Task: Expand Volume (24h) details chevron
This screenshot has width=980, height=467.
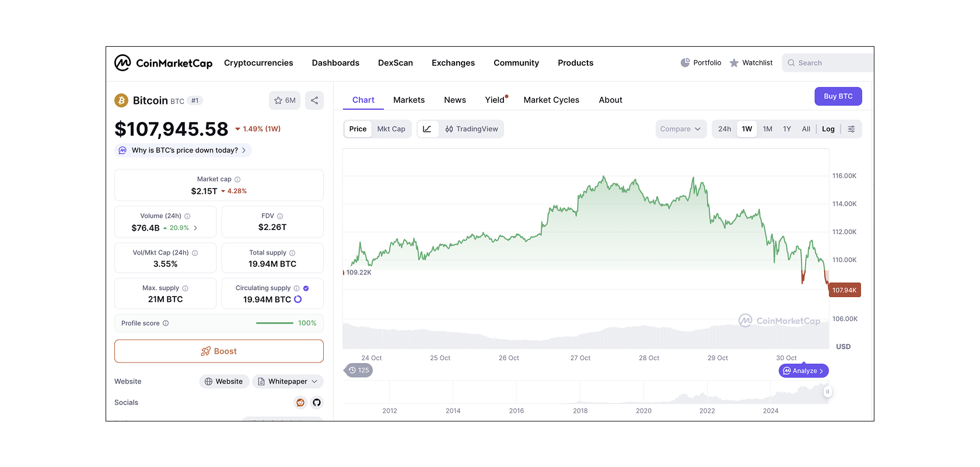Action: tap(195, 228)
